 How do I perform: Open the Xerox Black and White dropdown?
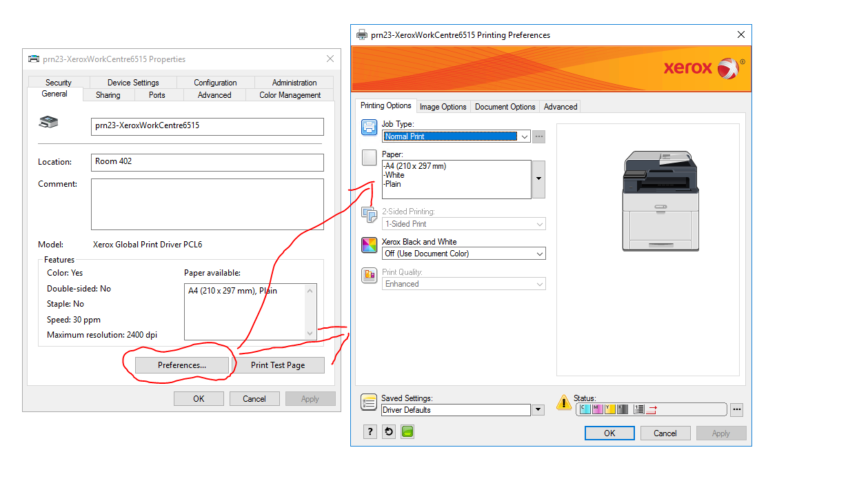(x=464, y=254)
